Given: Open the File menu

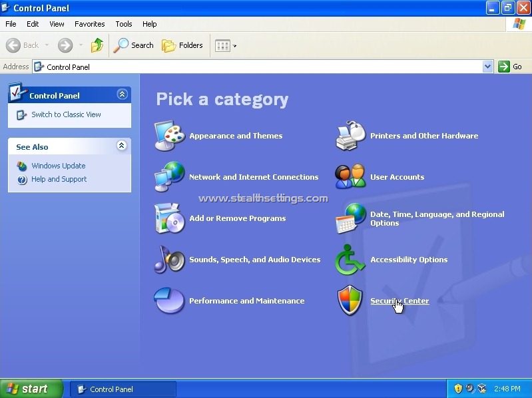Looking at the screenshot, I should (11, 24).
